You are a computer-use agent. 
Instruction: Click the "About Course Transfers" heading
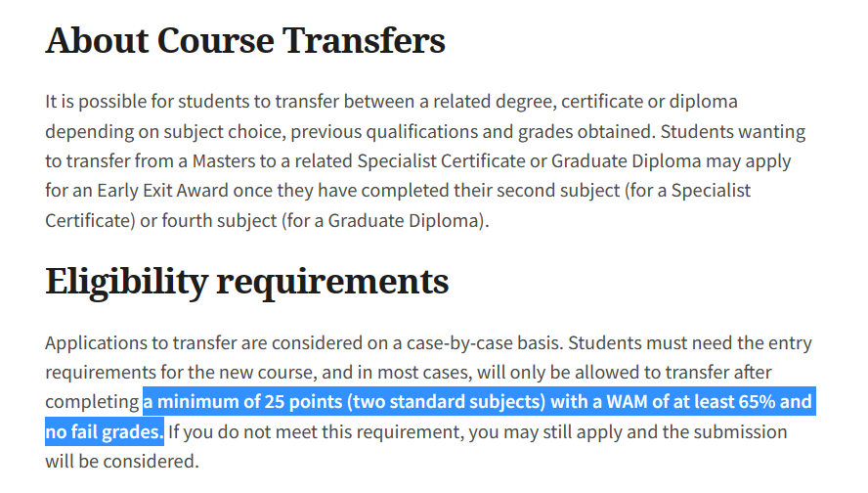[x=245, y=41]
